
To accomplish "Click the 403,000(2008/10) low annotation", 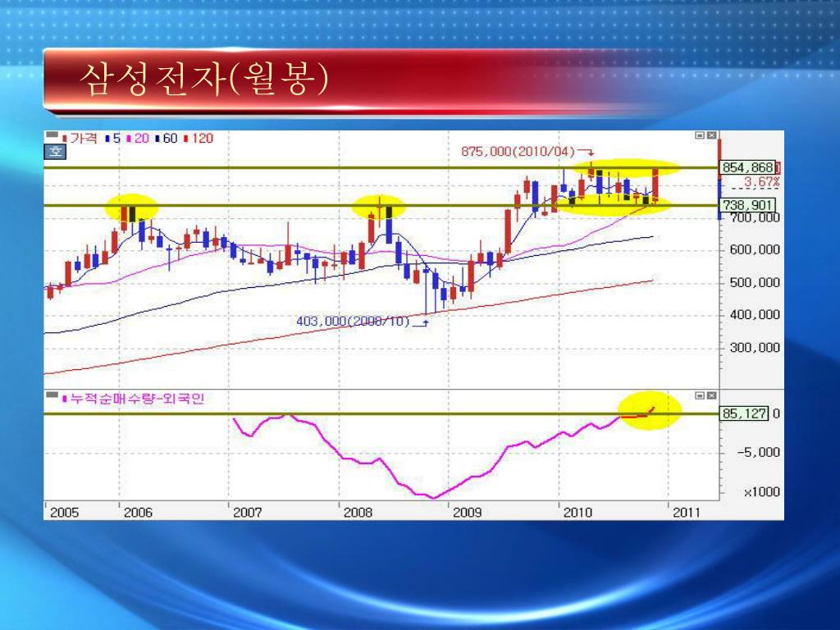I will point(353,322).
